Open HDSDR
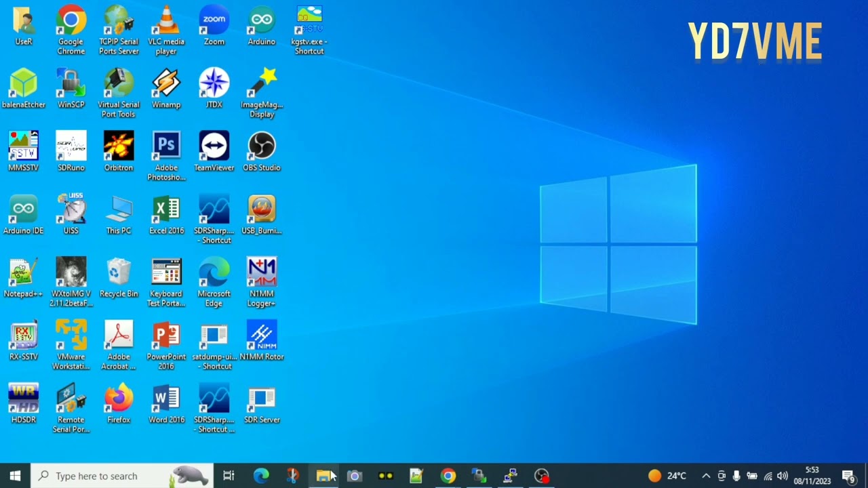The image size is (868, 488). (x=24, y=404)
